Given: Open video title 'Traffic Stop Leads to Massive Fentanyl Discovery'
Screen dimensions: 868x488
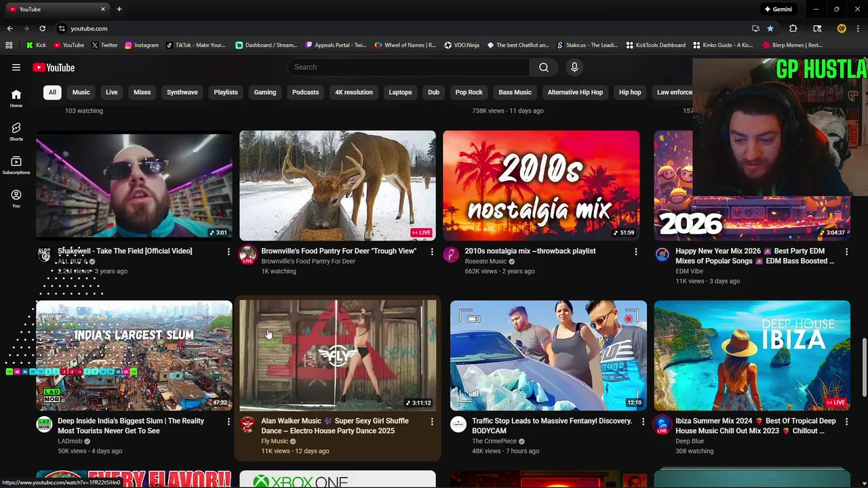Looking at the screenshot, I should click(552, 426).
